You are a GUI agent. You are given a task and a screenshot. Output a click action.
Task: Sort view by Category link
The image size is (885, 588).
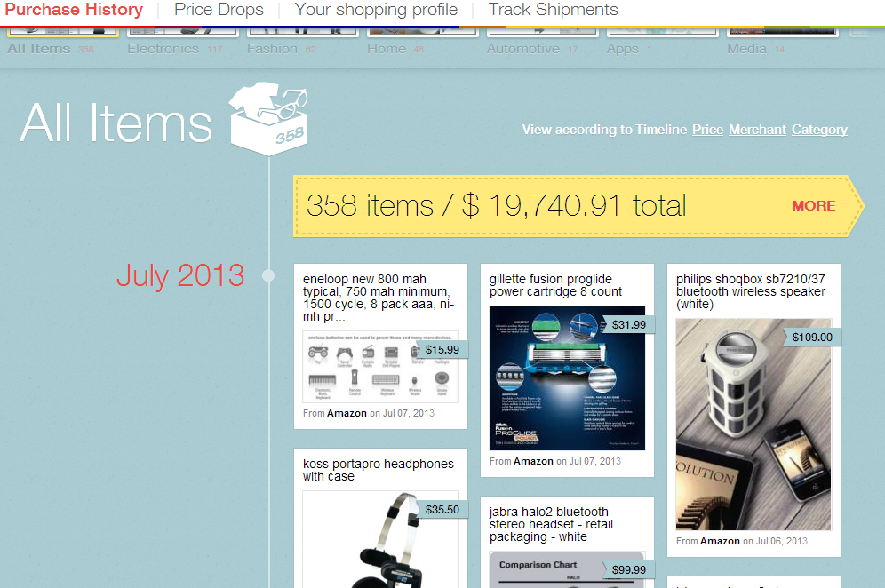pos(819,130)
